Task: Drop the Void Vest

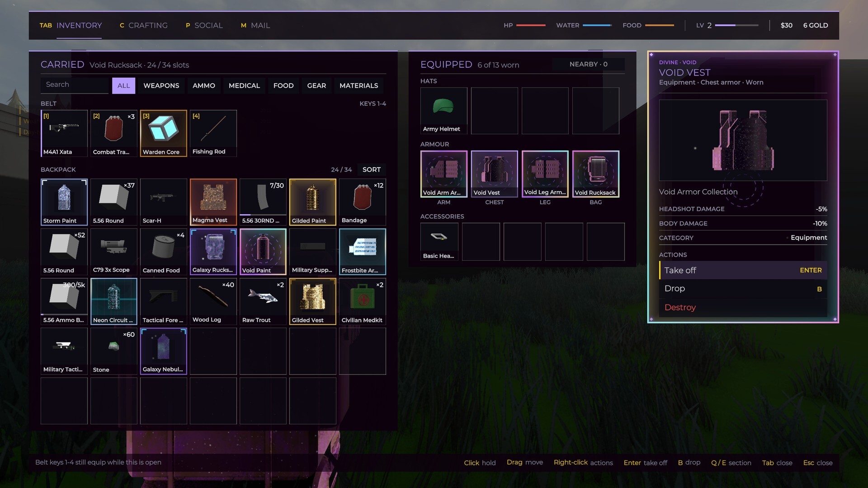Action: (743, 289)
